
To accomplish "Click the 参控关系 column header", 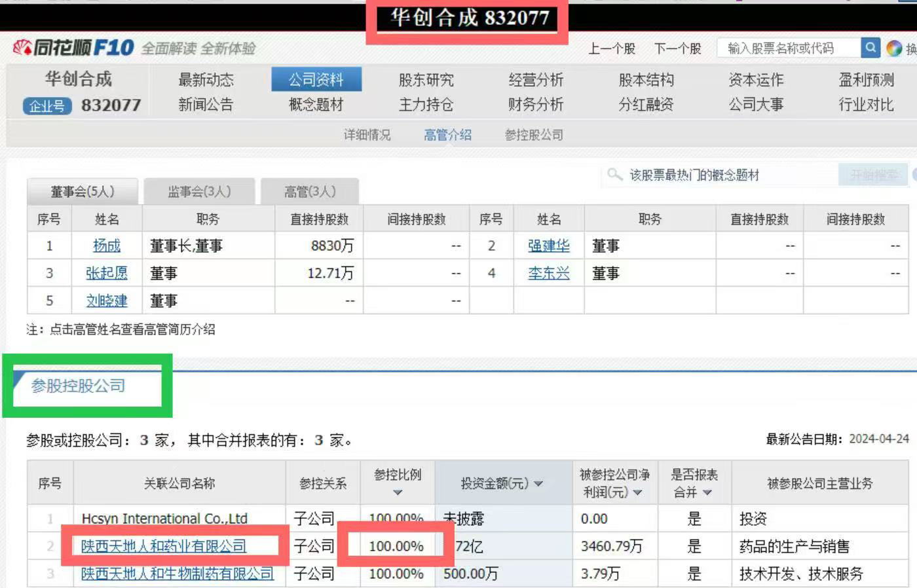I will tap(323, 483).
